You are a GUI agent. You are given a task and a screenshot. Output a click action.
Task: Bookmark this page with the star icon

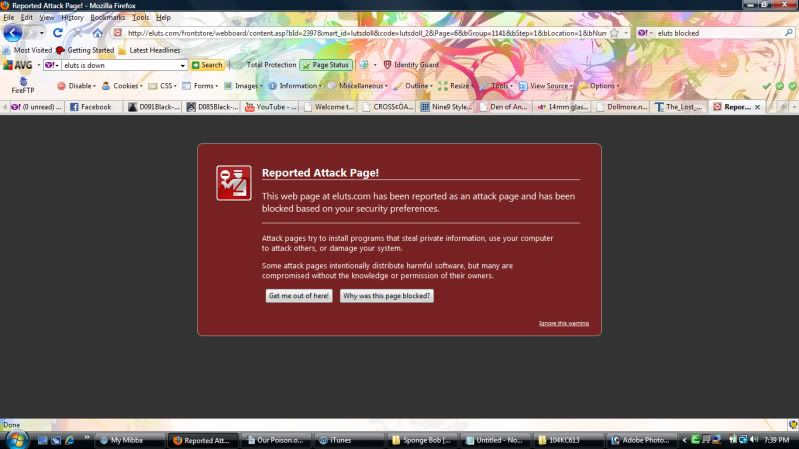click(x=615, y=33)
